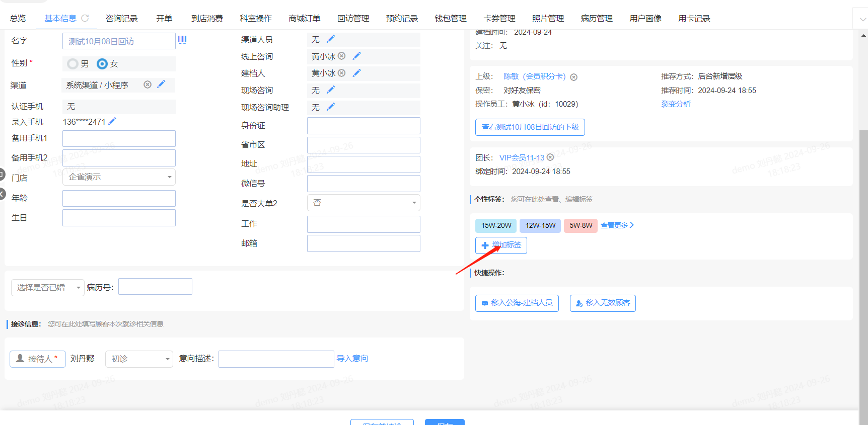868x425 pixels.
Task: Open the 回访管理 tab
Action: (353, 19)
